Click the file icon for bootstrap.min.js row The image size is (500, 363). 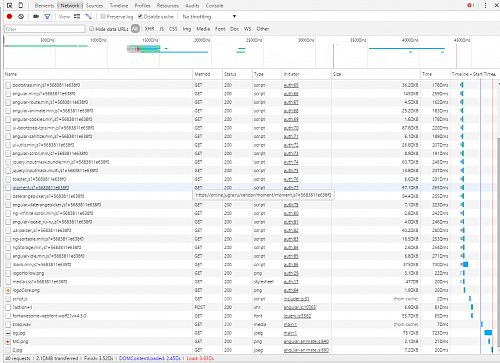(x=8, y=85)
